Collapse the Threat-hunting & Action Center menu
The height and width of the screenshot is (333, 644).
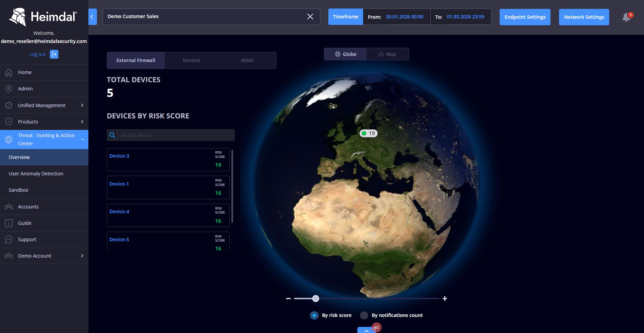click(x=83, y=140)
